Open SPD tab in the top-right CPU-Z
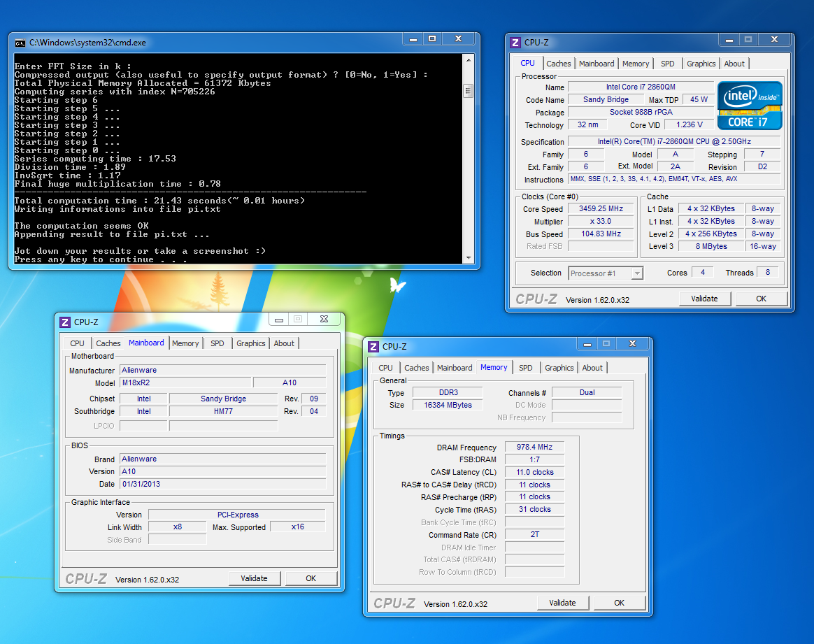The height and width of the screenshot is (644, 814). tap(668, 64)
